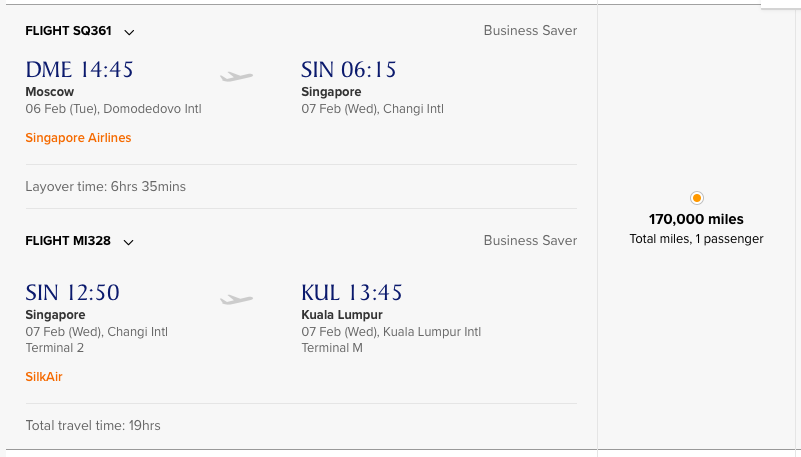Screen dimensions: 801x457
Task: Open the SilkAir airline link
Action: coord(44,377)
